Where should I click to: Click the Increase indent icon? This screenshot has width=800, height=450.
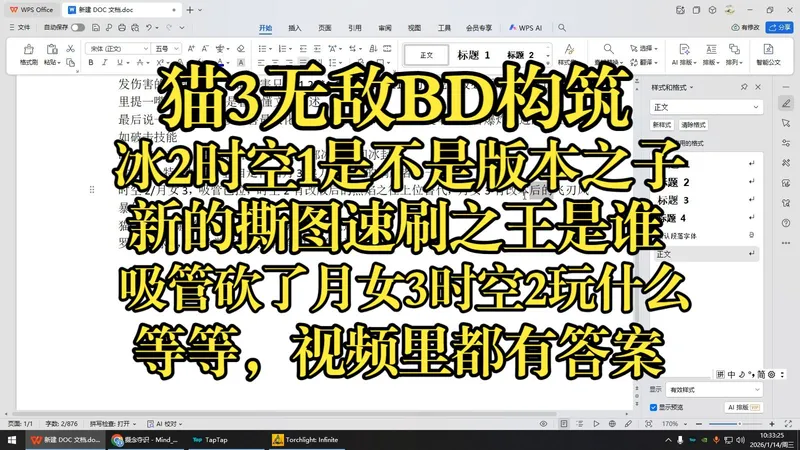[317, 48]
